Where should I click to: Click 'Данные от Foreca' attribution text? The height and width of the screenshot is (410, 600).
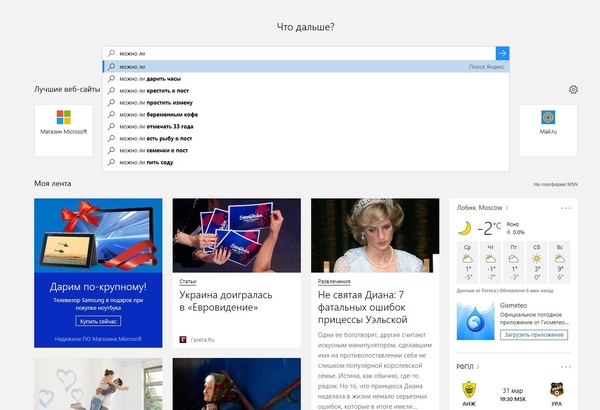click(476, 291)
